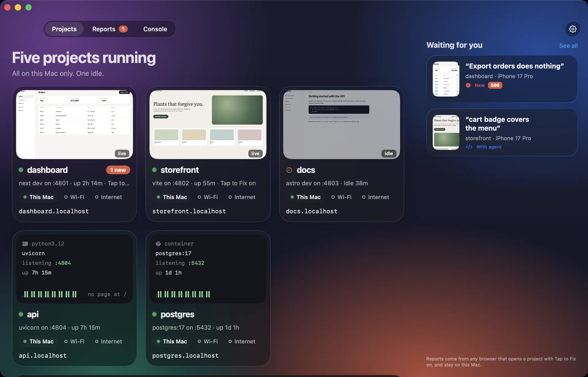The image size is (588, 377).
Task: Open postgres.localhost address
Action: click(185, 356)
